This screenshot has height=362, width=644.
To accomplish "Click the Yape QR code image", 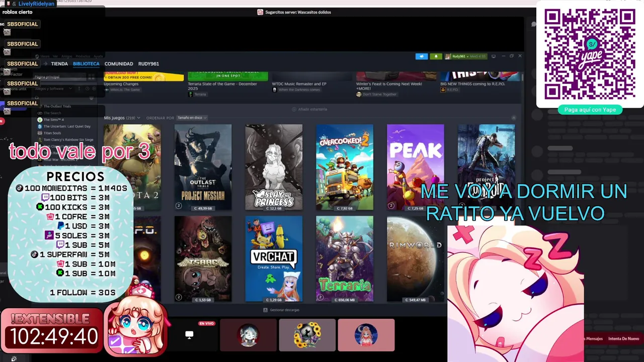I will [x=590, y=54].
